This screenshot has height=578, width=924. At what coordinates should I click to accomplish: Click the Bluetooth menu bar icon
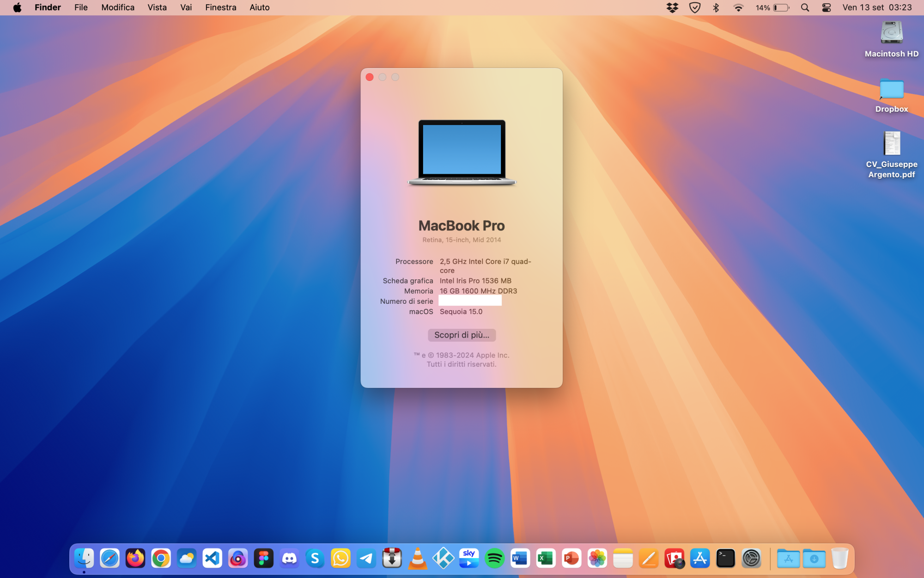(716, 8)
